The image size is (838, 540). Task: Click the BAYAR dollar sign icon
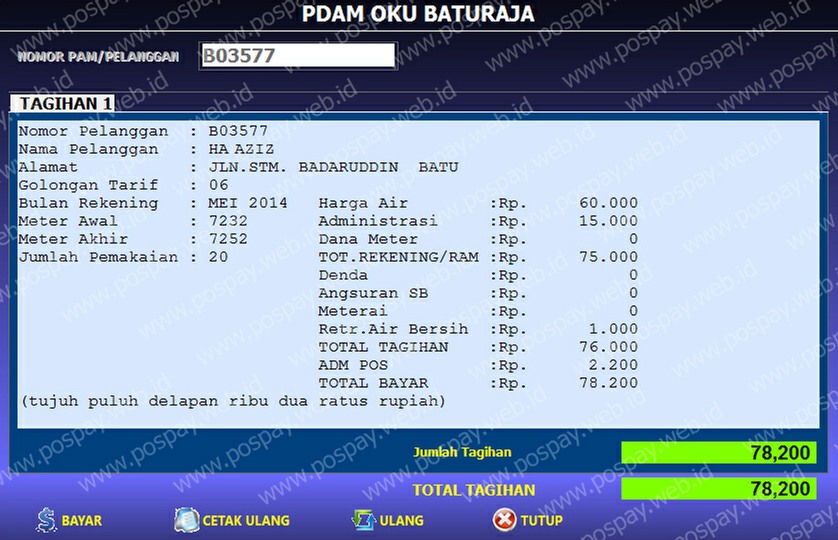46,520
